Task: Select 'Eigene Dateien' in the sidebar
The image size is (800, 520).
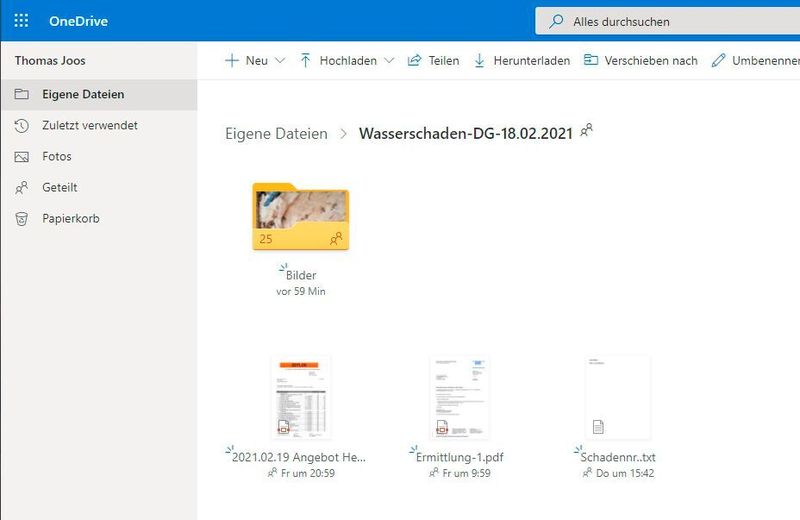Action: [x=99, y=94]
